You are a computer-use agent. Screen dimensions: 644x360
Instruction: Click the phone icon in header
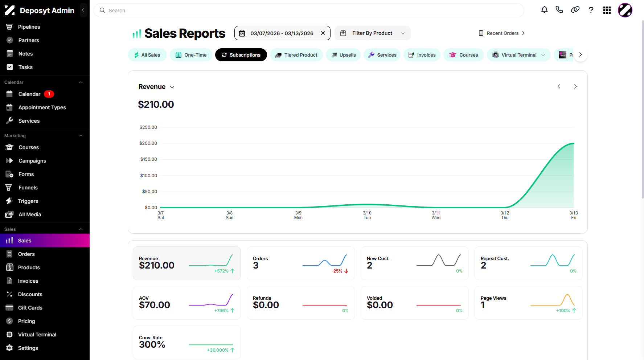coord(559,10)
